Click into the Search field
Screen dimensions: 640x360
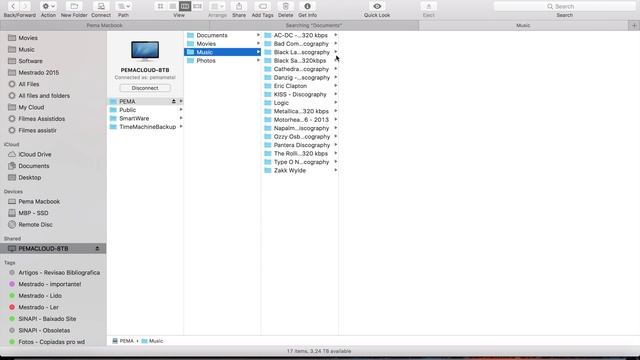564,6
